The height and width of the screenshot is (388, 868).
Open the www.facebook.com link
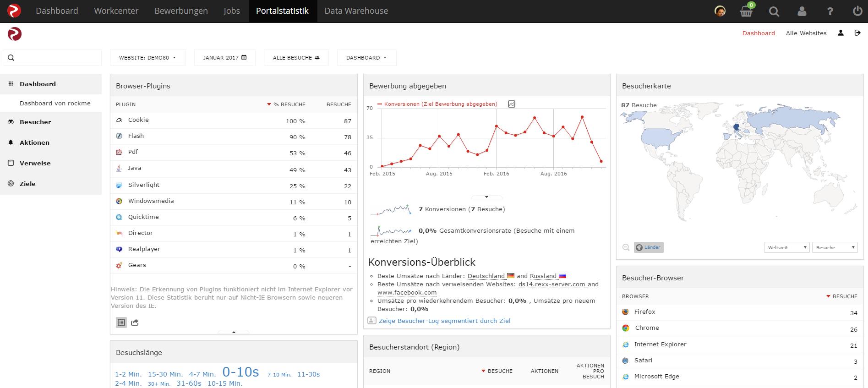pos(407,292)
